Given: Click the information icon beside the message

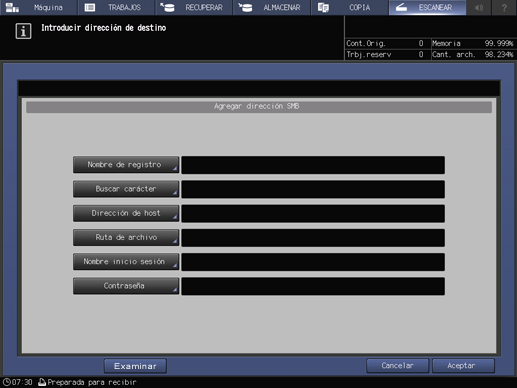Looking at the screenshot, I should 23,31.
